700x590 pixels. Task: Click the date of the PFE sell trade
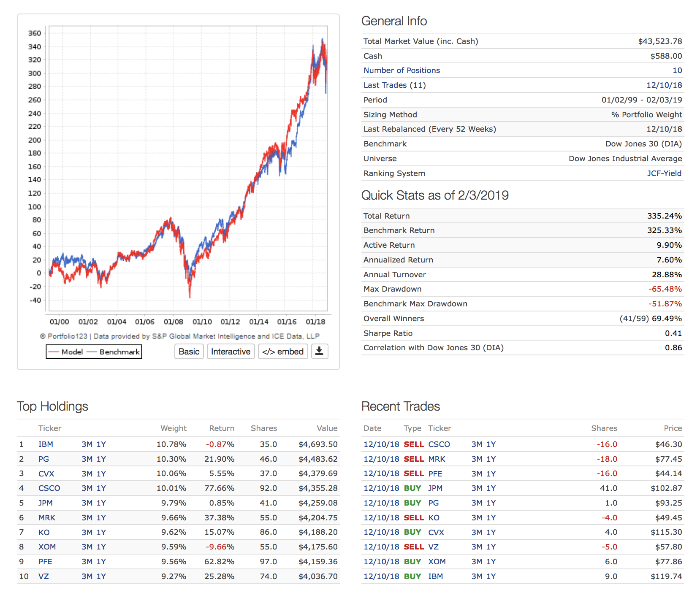(381, 474)
